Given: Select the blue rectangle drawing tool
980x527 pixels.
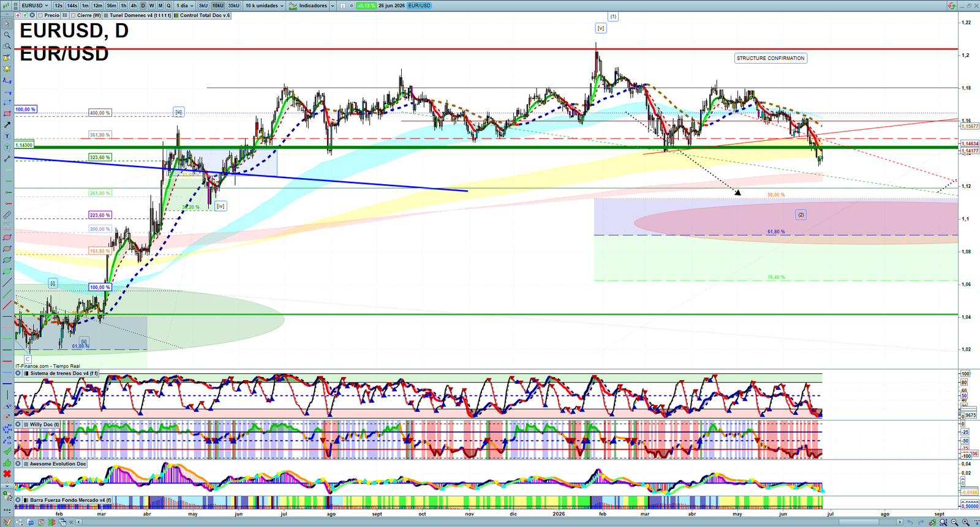Looking at the screenshot, I should click(7, 102).
